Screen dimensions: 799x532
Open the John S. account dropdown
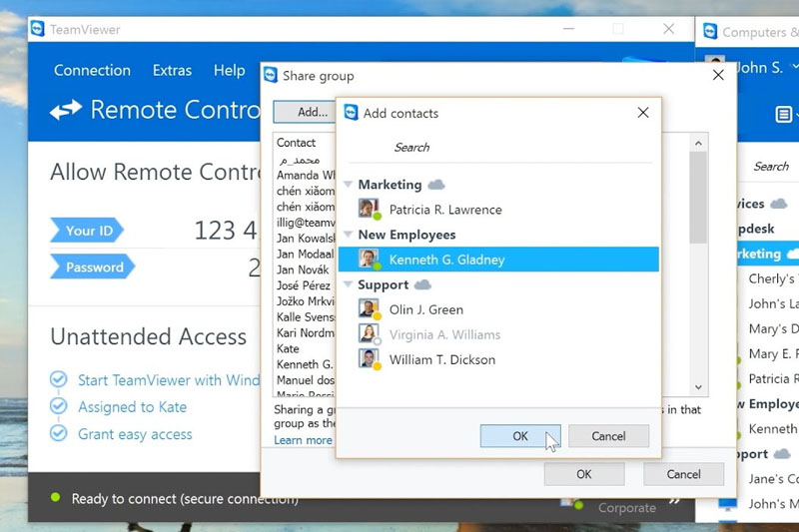795,67
